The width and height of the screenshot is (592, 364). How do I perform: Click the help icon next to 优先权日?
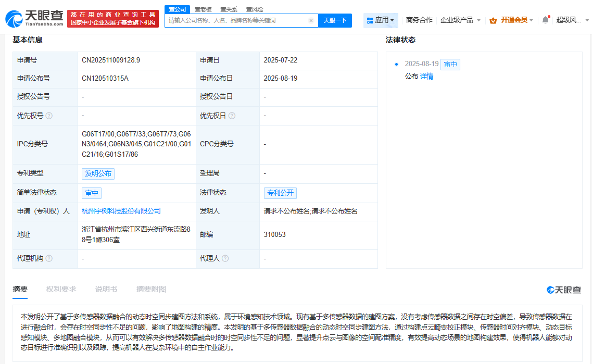click(232, 116)
